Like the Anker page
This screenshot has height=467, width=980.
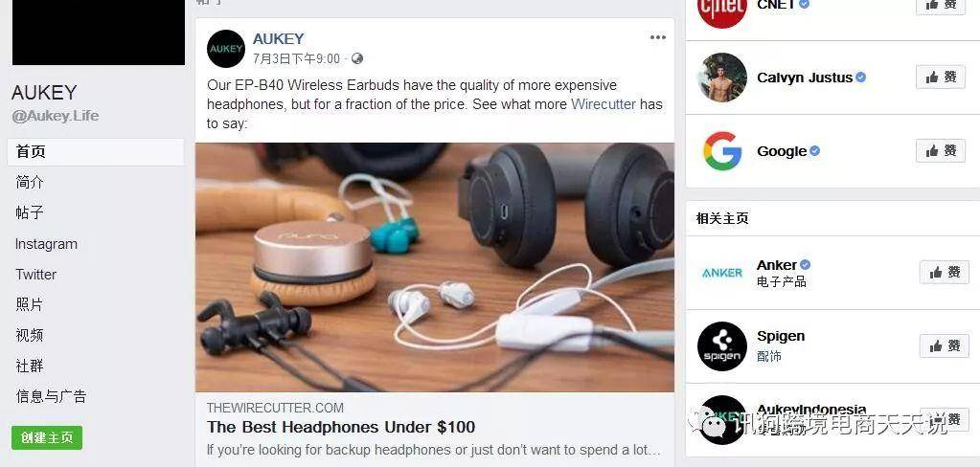[x=944, y=272]
